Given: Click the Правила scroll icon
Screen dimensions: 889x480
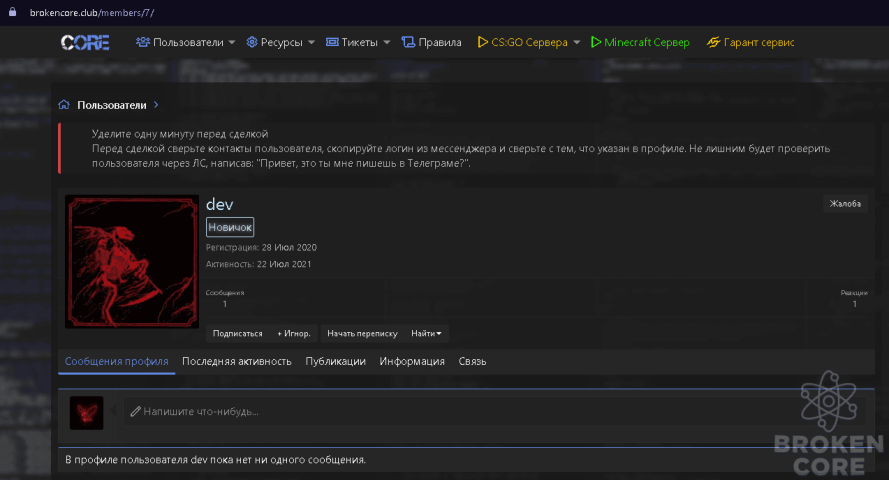Looking at the screenshot, I should pos(408,42).
